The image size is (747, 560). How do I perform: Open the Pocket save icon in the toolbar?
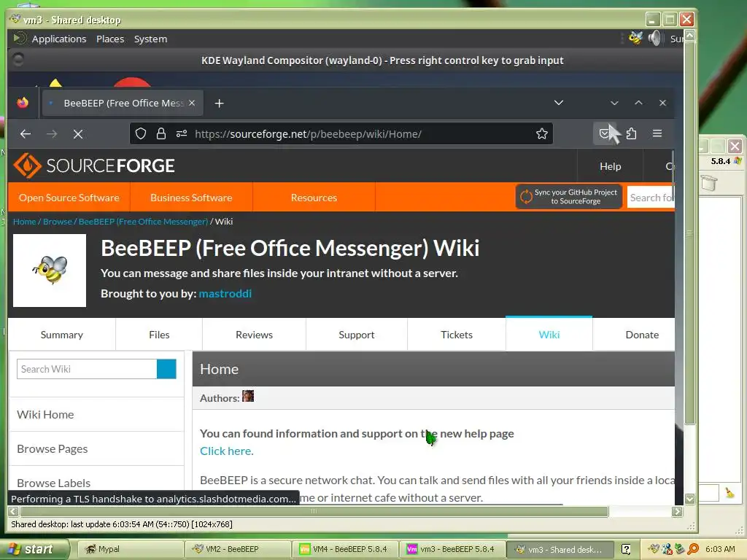[604, 133]
